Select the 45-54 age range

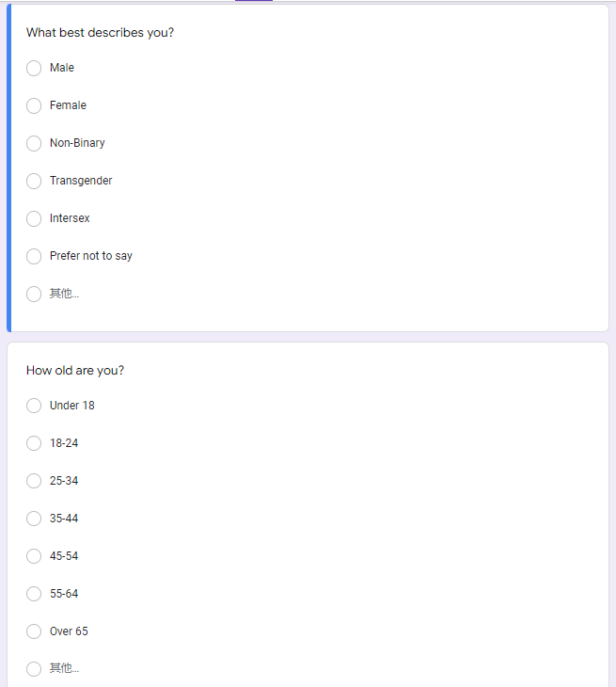(34, 556)
